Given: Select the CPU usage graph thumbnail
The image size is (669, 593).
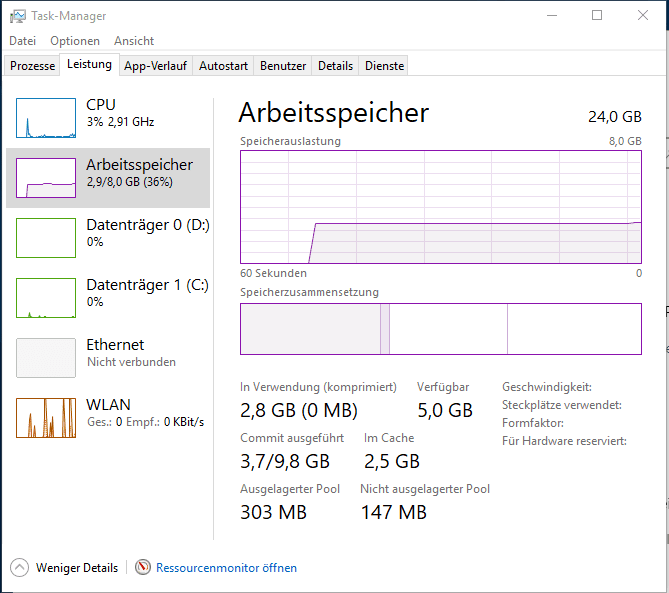Looking at the screenshot, I should pyautogui.click(x=46, y=118).
